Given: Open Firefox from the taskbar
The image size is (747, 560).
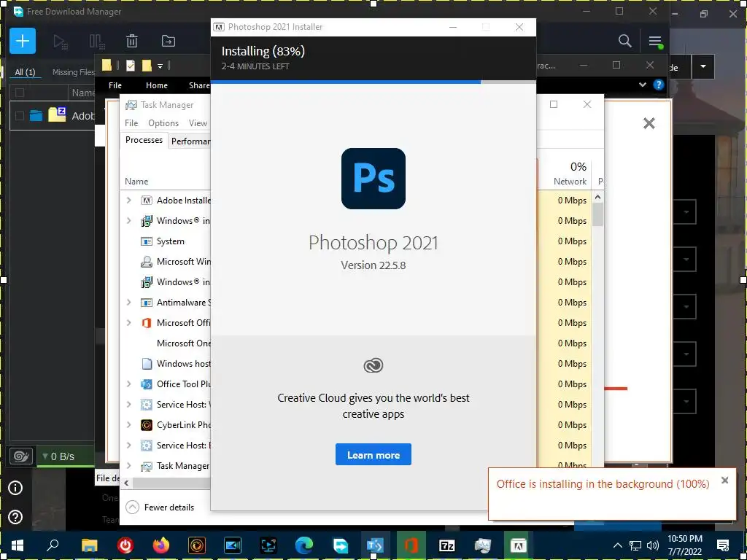Looking at the screenshot, I should click(161, 545).
